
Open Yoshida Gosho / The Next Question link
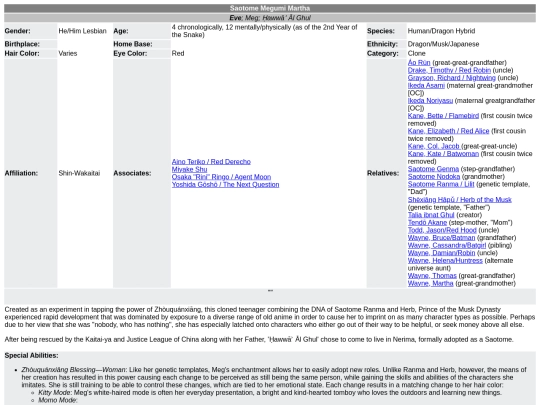225,184
